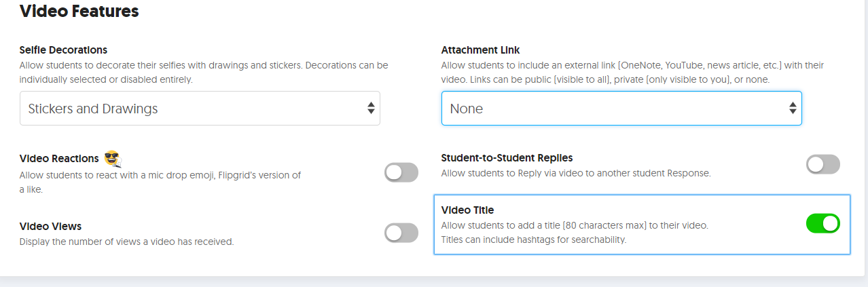Enable Student-to-Student Replies switch
This screenshot has width=868, height=287.
click(823, 164)
